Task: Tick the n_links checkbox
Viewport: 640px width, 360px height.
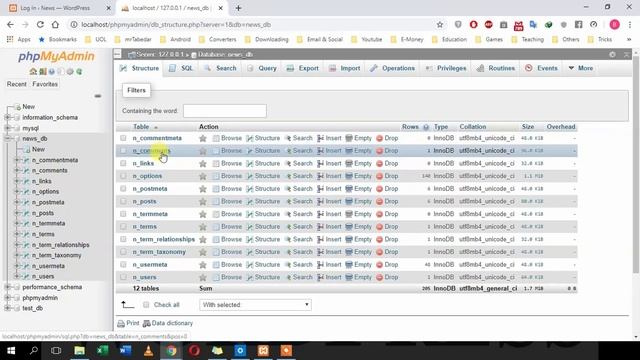Action: click(123, 163)
